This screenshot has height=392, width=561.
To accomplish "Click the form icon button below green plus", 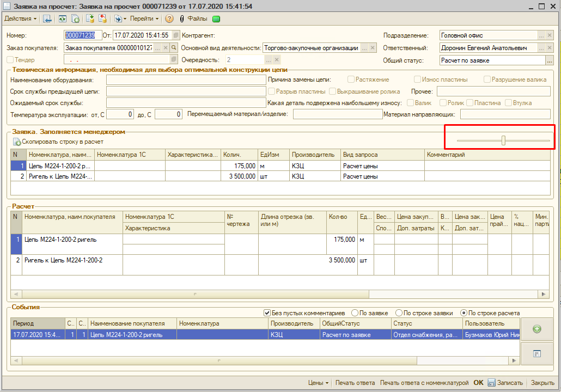I will coord(536,353).
